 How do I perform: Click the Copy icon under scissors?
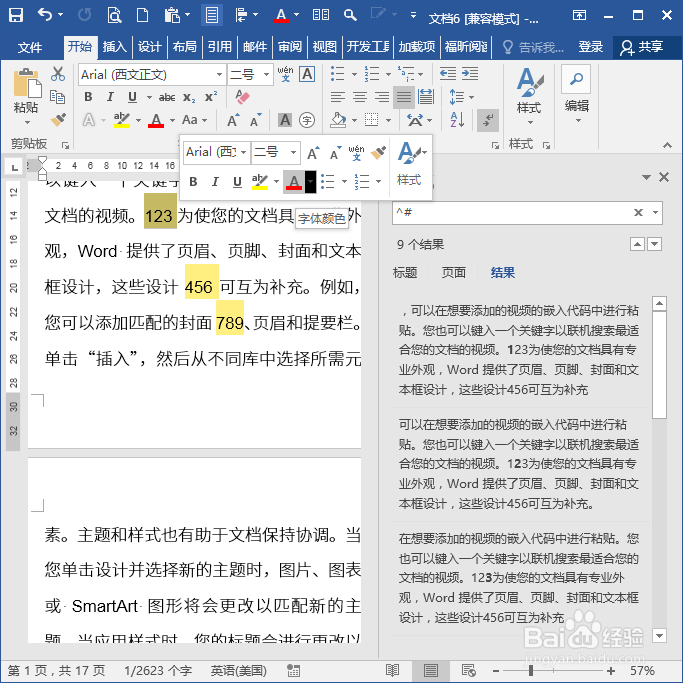point(57,97)
